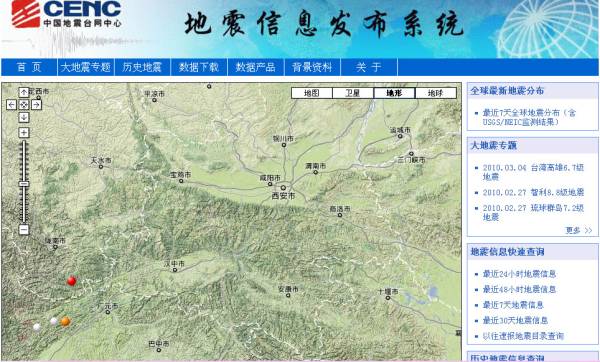Pan the map down with the arrow control
The height and width of the screenshot is (362, 600).
click(24, 117)
